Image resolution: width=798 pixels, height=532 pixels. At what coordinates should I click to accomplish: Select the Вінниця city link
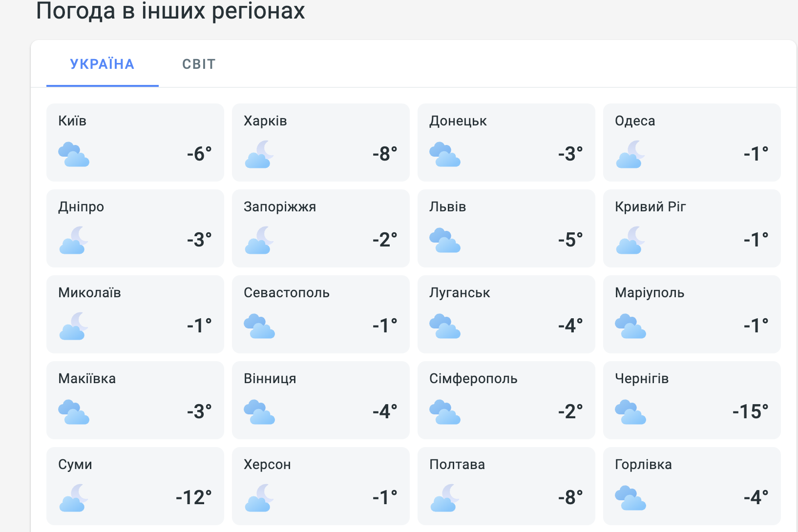(x=270, y=379)
